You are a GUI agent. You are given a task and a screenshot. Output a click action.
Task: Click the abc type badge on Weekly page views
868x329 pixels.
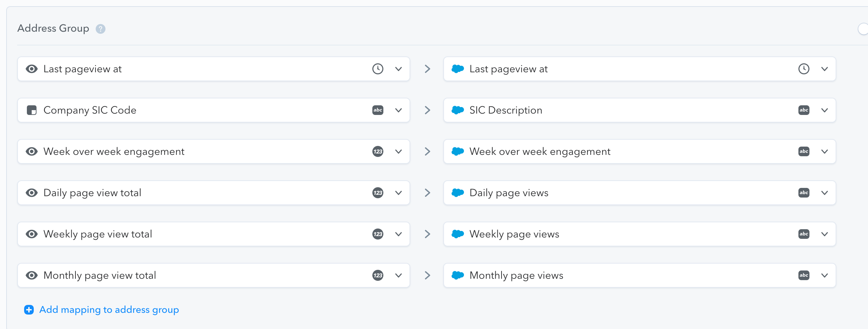coord(804,234)
